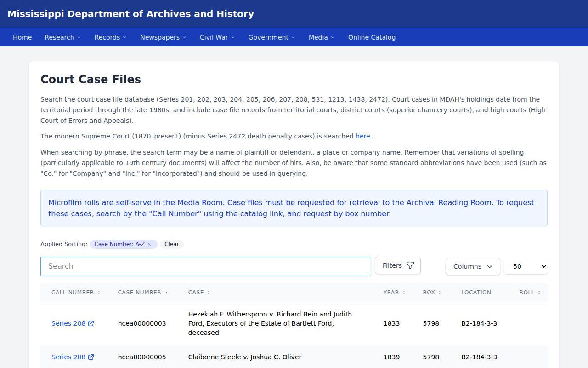
Task: Go to Home in navigation
Action: tap(23, 37)
